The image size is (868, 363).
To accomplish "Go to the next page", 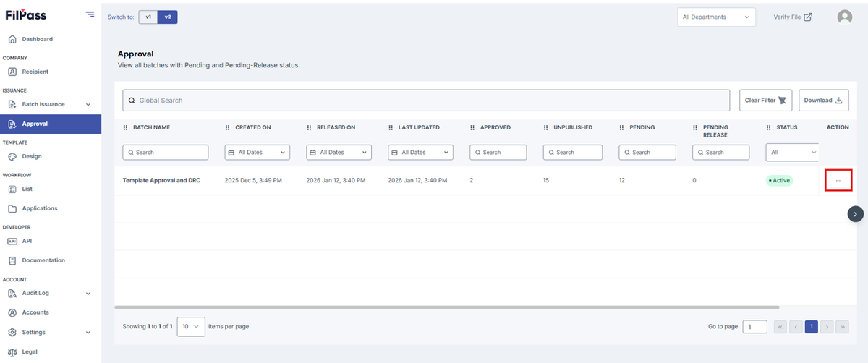I will 827,327.
